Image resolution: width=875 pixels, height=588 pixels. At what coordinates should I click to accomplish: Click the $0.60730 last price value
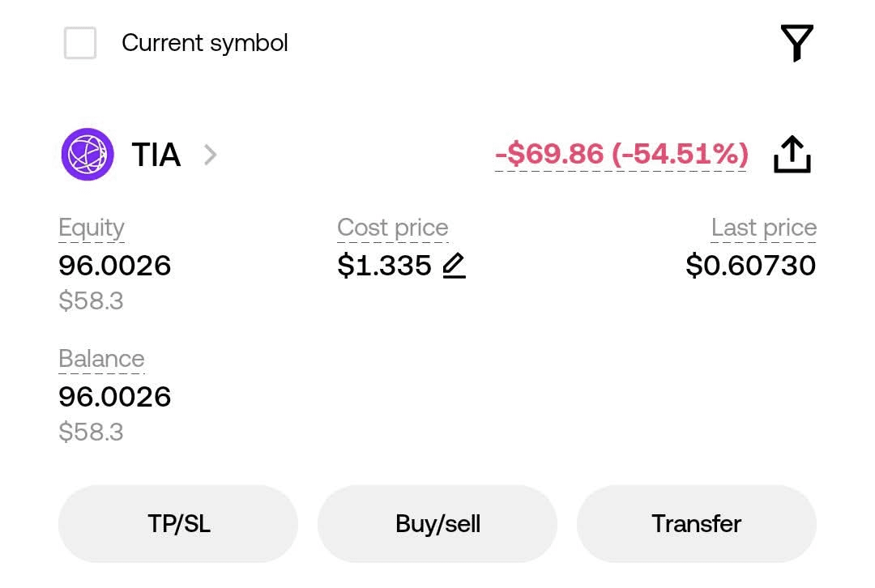[750, 266]
